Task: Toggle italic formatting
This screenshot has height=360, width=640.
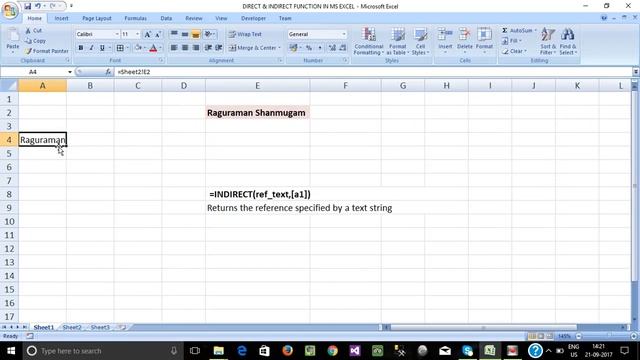Action: [91, 48]
